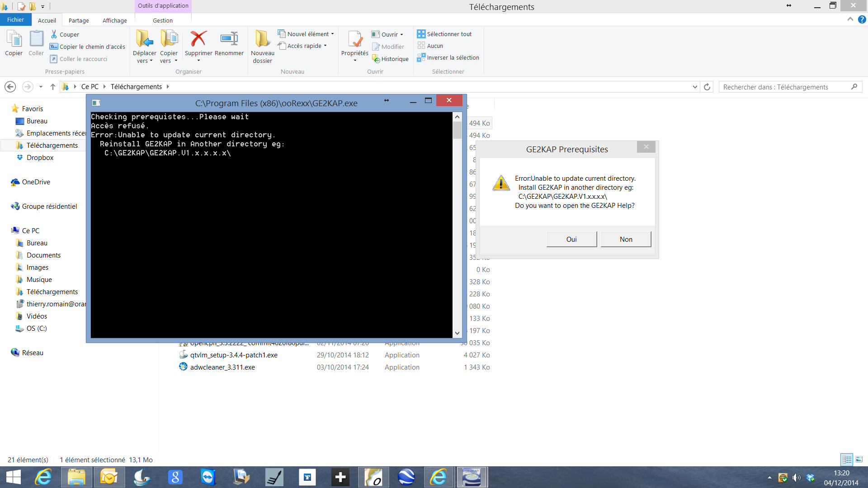
Task: Switch to the Affichage tab
Action: click(x=115, y=20)
